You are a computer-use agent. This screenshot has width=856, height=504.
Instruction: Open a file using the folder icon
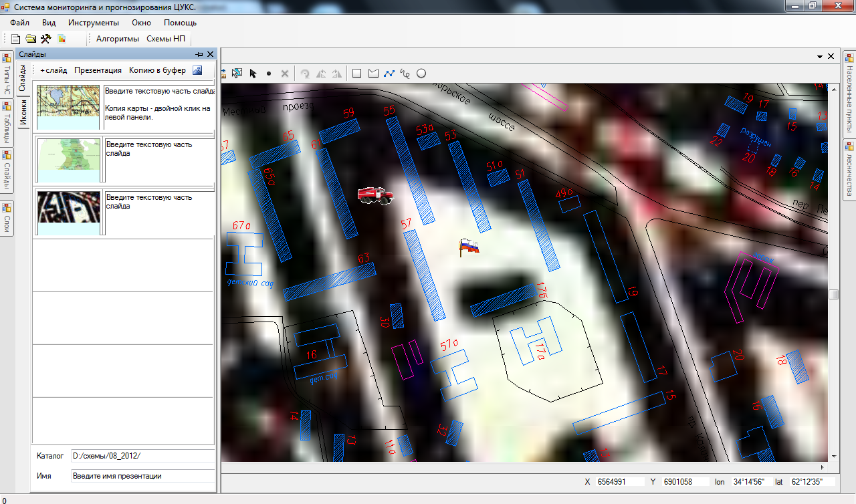(31, 39)
